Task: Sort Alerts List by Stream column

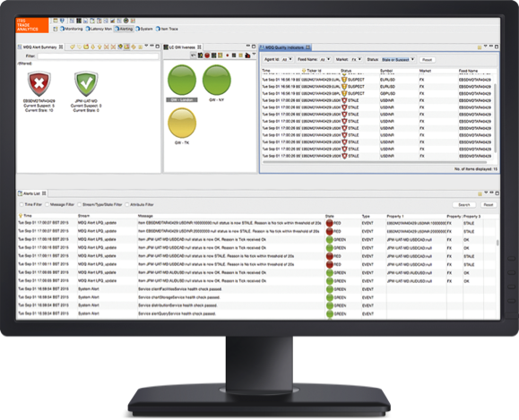Action: coord(83,216)
